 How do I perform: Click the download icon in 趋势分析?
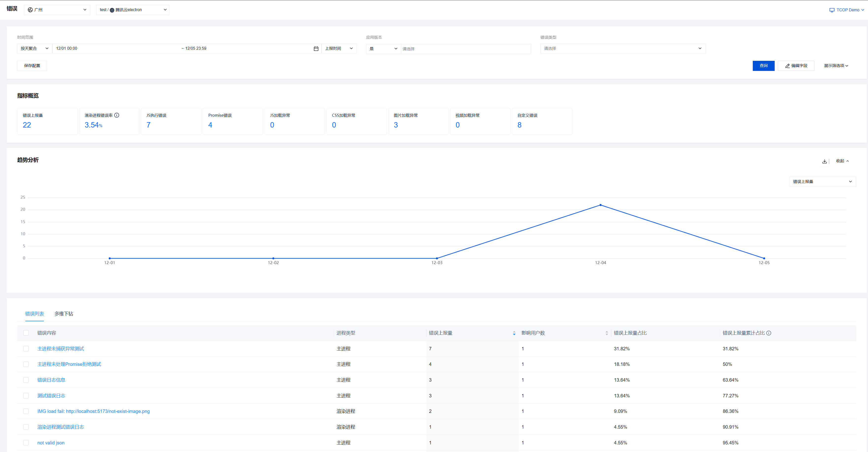point(824,161)
